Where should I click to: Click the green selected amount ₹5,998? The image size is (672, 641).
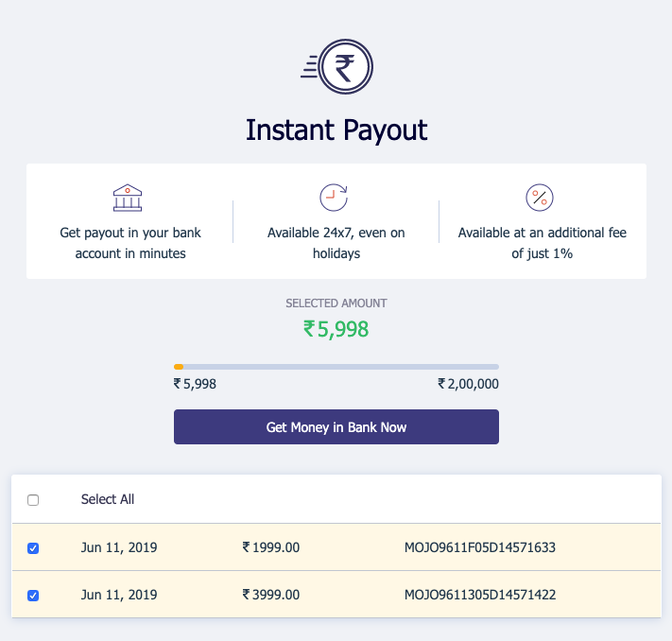[336, 329]
